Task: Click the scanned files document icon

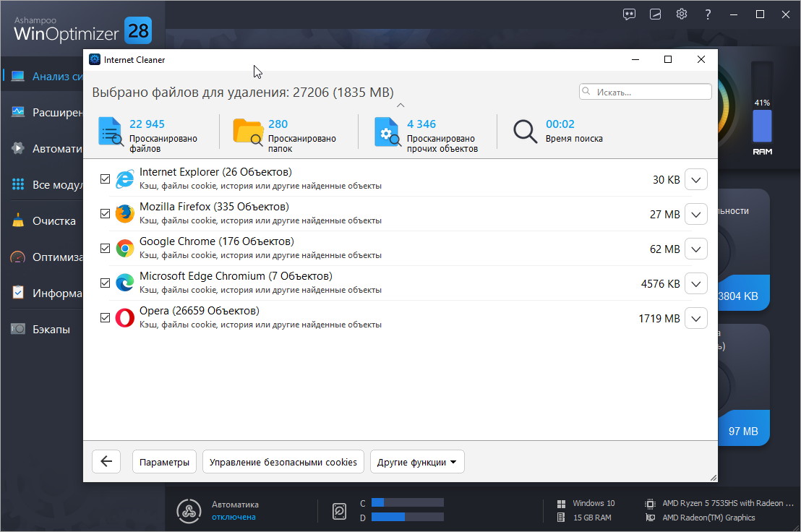Action: [111, 132]
